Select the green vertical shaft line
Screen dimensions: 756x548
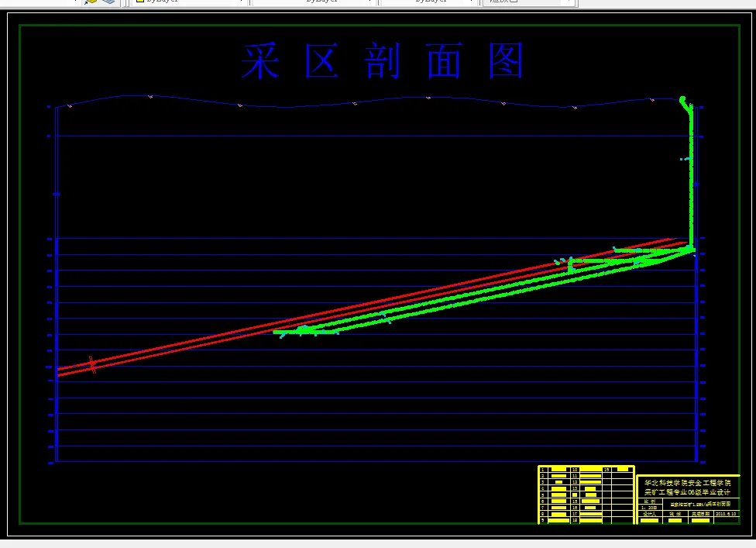click(692, 178)
